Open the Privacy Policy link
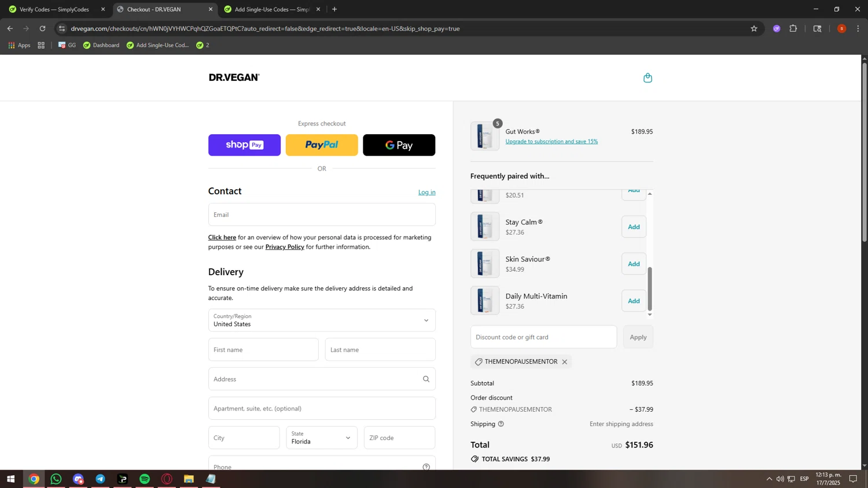The image size is (868, 488). point(285,247)
